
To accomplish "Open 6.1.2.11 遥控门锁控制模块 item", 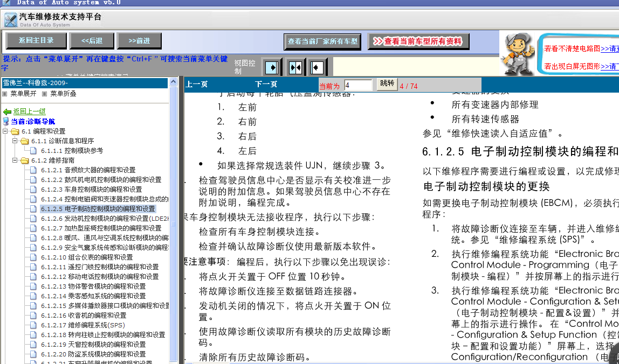I will coord(100,267).
